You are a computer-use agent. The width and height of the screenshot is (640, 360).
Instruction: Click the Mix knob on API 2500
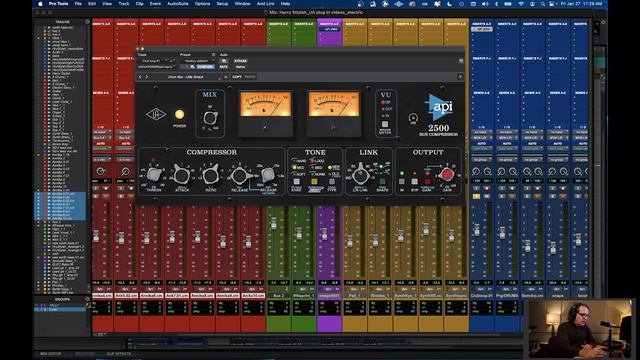coord(210,118)
